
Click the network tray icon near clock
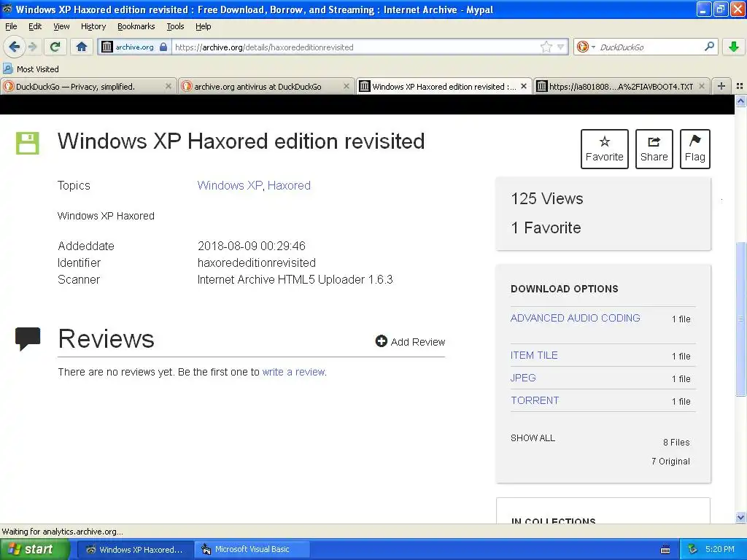pyautogui.click(x=693, y=550)
